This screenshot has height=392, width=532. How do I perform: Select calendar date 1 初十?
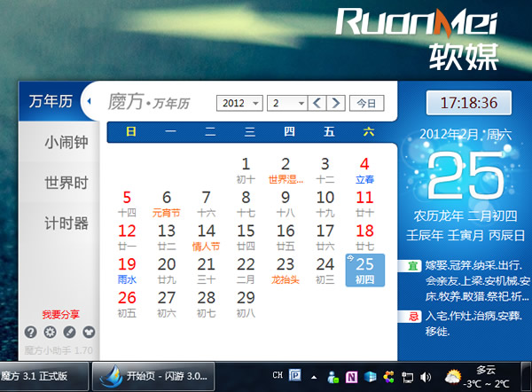click(x=246, y=170)
